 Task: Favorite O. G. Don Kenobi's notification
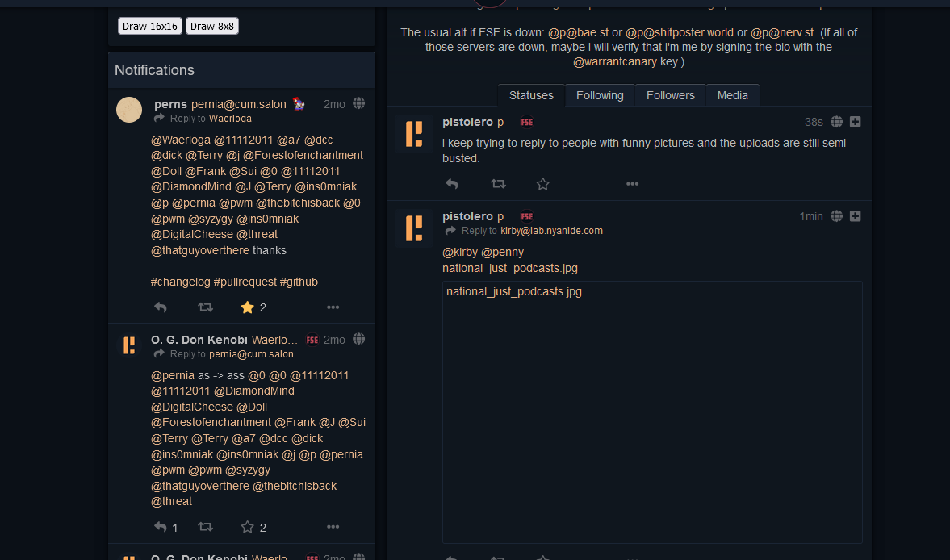[x=247, y=527]
